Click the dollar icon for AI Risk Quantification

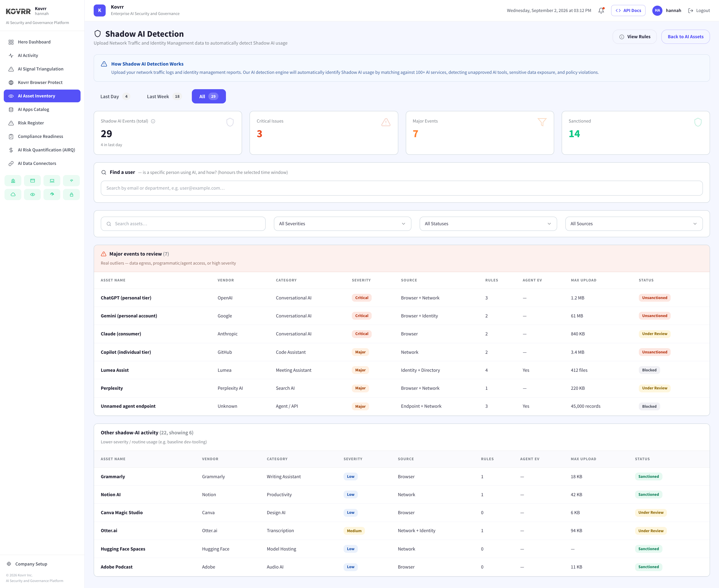click(11, 150)
